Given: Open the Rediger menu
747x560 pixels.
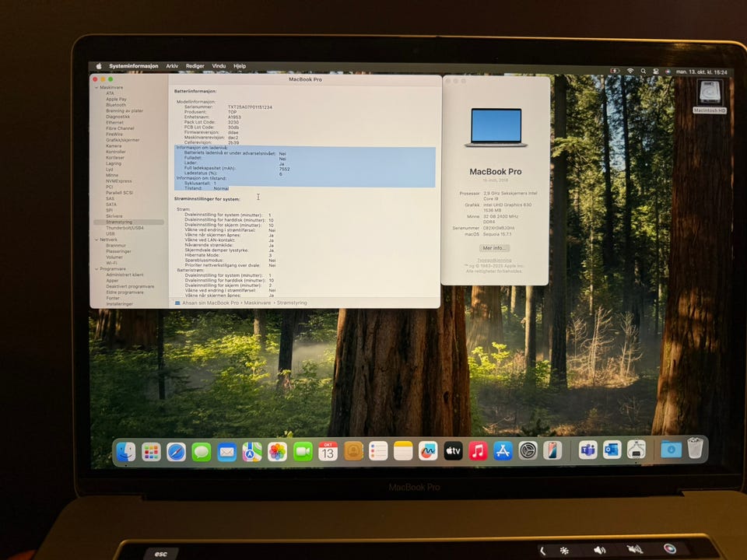Looking at the screenshot, I should (195, 66).
